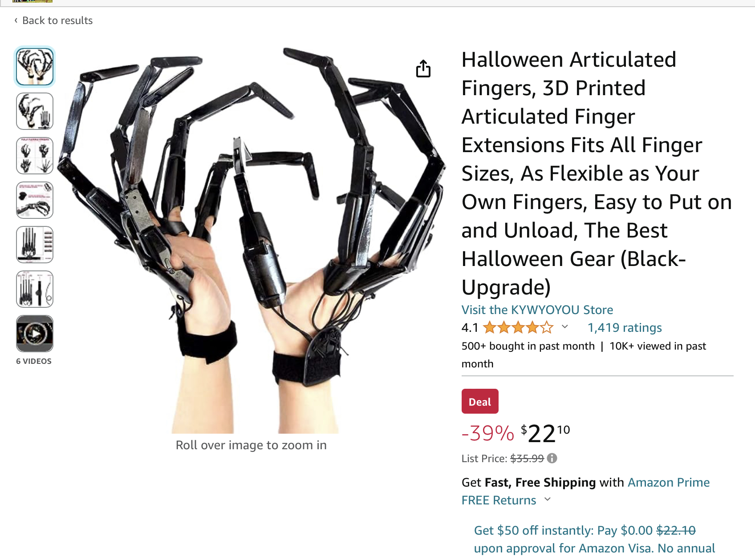View the third thumbnail showing four hand poses
Viewport: 755px width, 560px height.
point(35,156)
